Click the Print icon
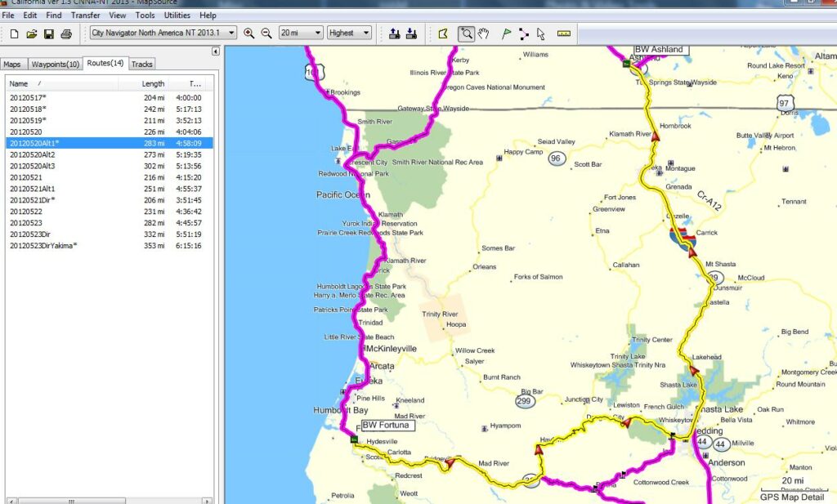837x504 pixels. tap(65, 33)
